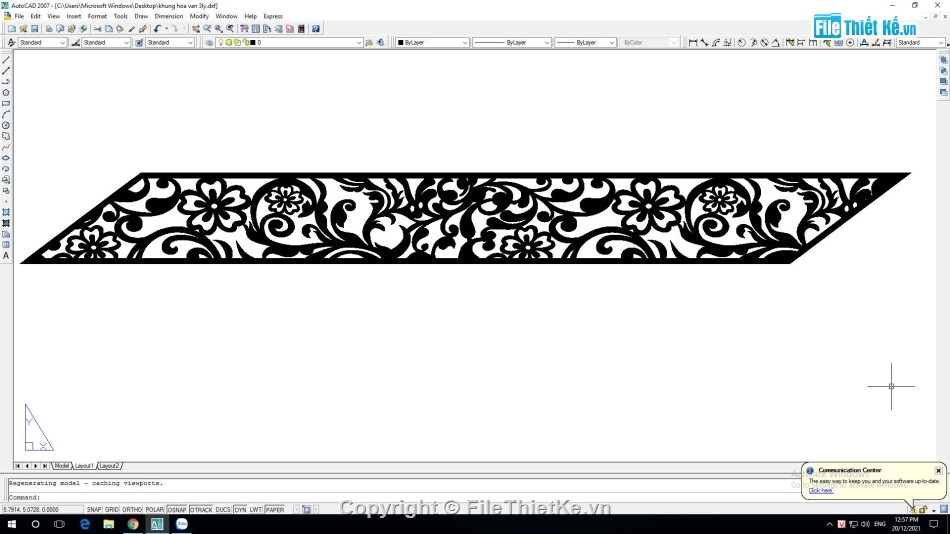
Task: Open the Modify menu
Action: coord(199,16)
